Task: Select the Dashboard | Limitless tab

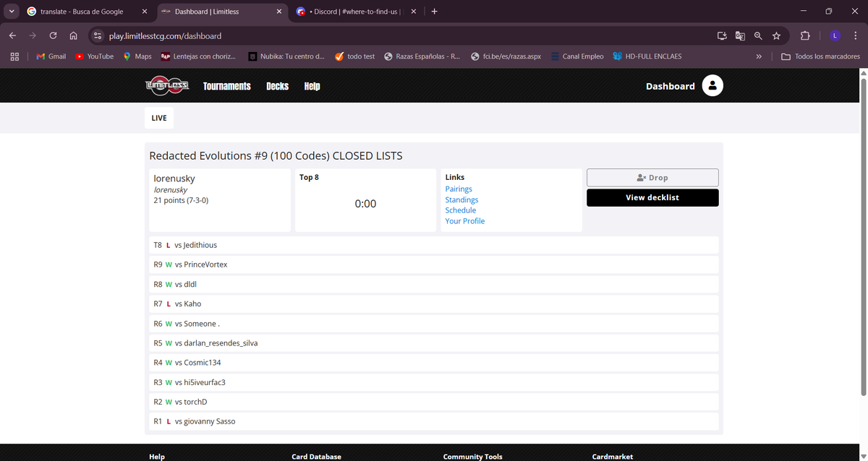Action: (221, 12)
